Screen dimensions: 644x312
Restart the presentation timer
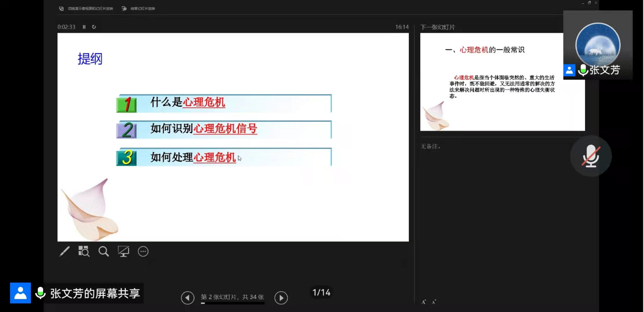click(94, 27)
